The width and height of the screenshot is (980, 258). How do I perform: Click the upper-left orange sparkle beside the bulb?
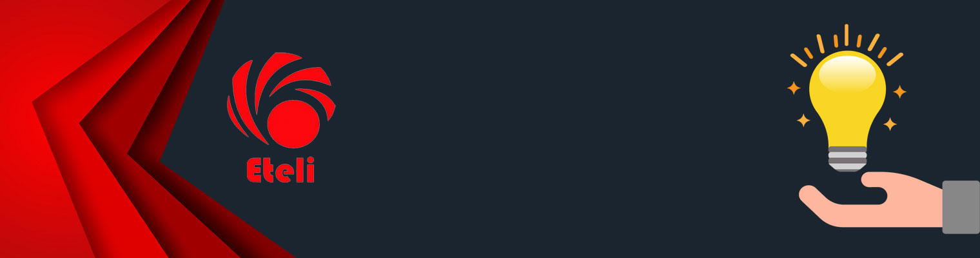point(794,88)
